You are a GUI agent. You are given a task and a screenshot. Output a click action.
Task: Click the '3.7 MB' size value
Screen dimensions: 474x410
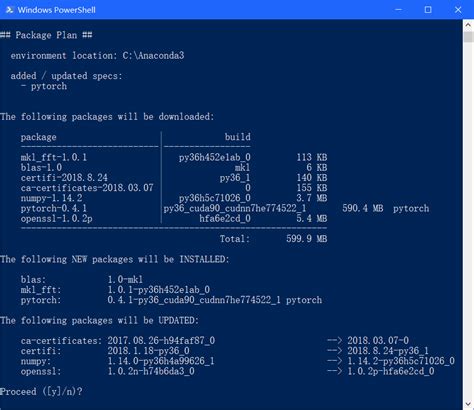[x=312, y=198]
